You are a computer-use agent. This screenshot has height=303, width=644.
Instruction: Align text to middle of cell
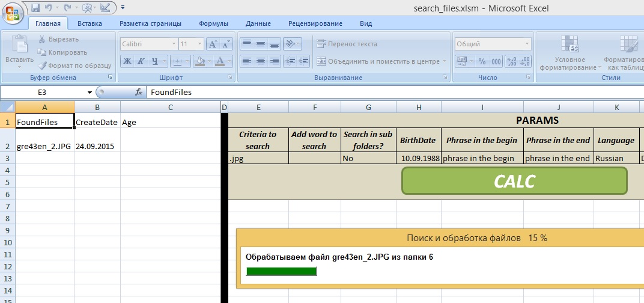260,43
